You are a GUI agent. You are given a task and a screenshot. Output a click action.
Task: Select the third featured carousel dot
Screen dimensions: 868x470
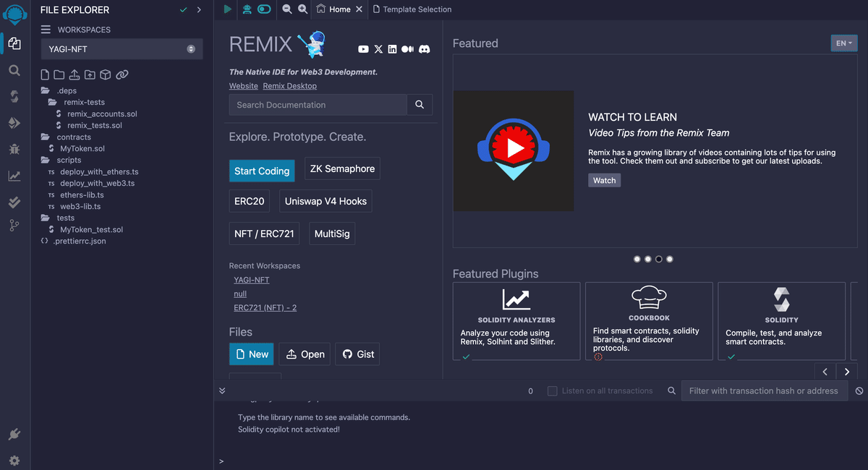pyautogui.click(x=659, y=259)
